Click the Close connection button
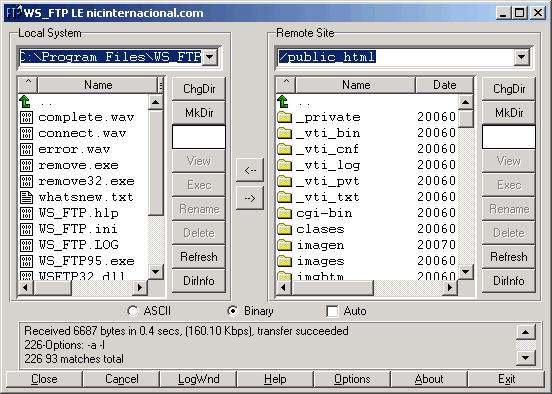The height and width of the screenshot is (394, 552). (x=44, y=379)
